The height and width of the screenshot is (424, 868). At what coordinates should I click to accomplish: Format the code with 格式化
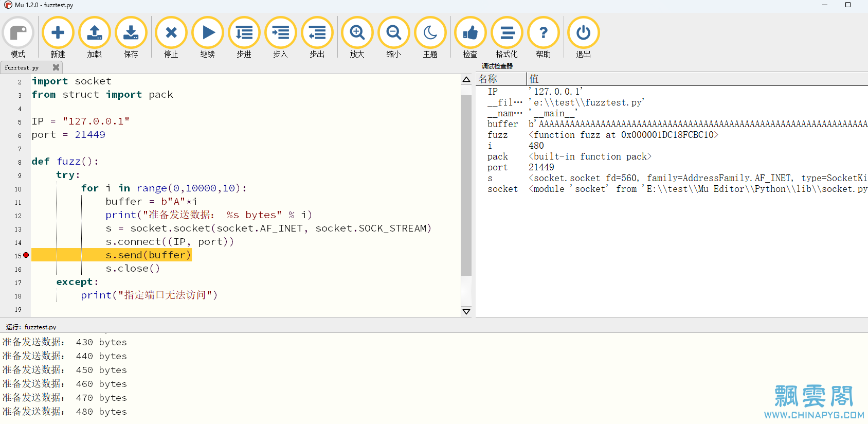click(507, 37)
